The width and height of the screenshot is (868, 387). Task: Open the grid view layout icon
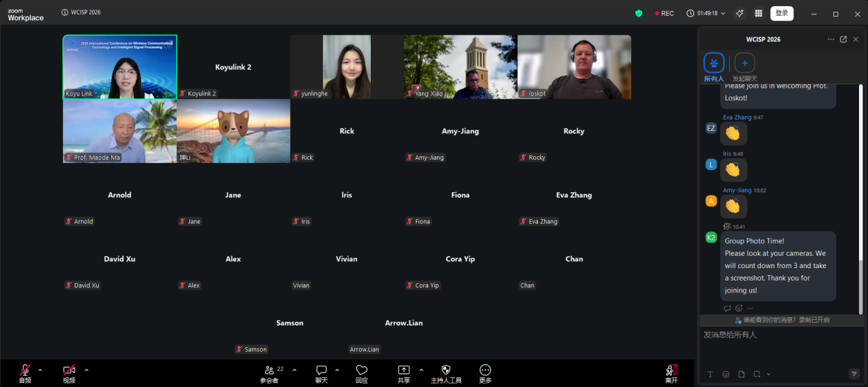(x=758, y=13)
